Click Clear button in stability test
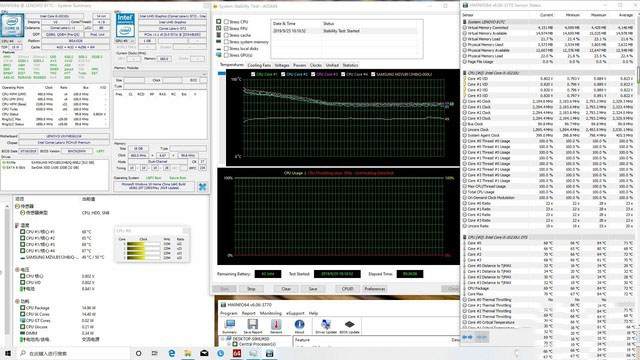The height and width of the screenshot is (360, 640). coord(286,289)
